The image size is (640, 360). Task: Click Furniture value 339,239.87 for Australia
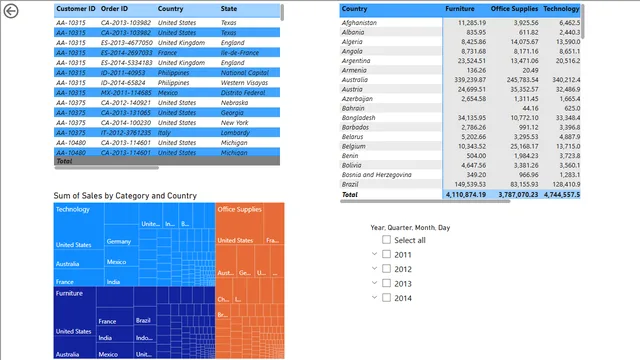point(470,80)
